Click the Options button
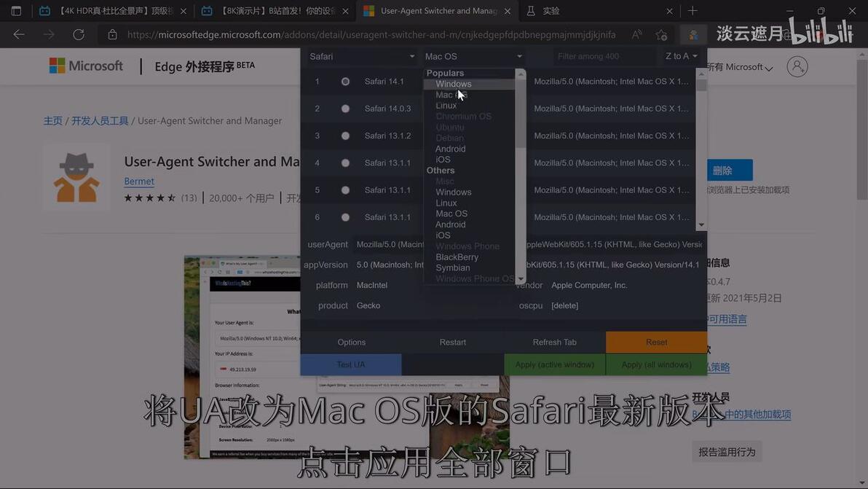868x489 pixels. coord(352,343)
